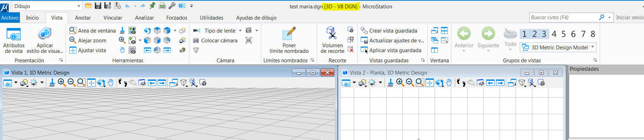This screenshot has height=140, width=644.
Task: Click Actualizar ajustes de vista guardada
Action: [392, 41]
